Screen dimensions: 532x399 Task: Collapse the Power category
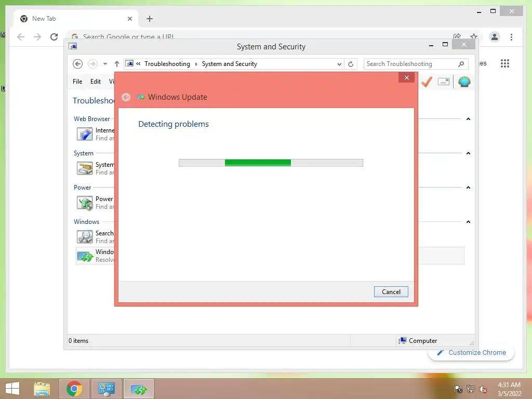(468, 187)
